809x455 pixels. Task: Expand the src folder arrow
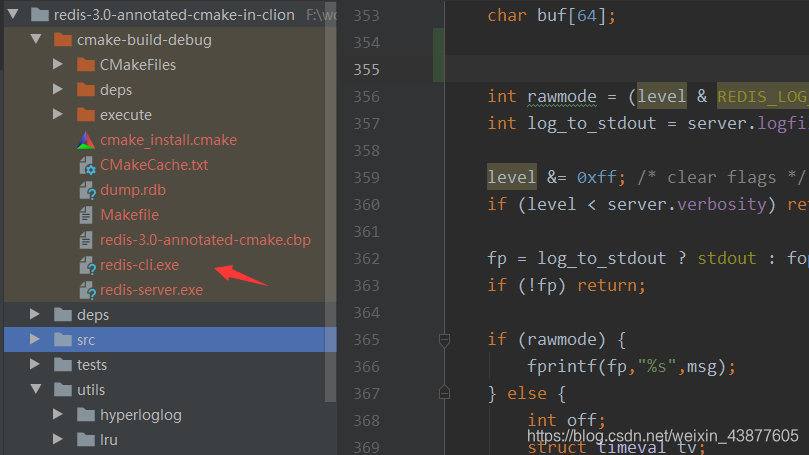[x=35, y=339]
